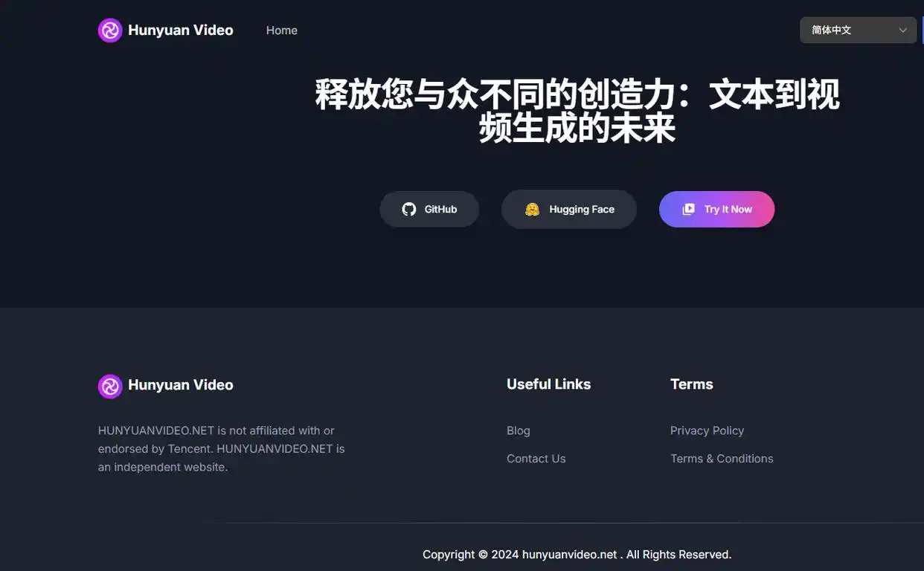Image resolution: width=924 pixels, height=571 pixels.
Task: Click the Hugging Face emoji icon
Action: tap(532, 210)
